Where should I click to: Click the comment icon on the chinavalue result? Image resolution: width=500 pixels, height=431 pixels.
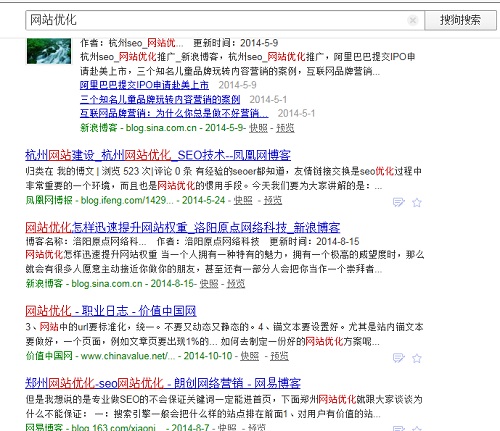398,358
